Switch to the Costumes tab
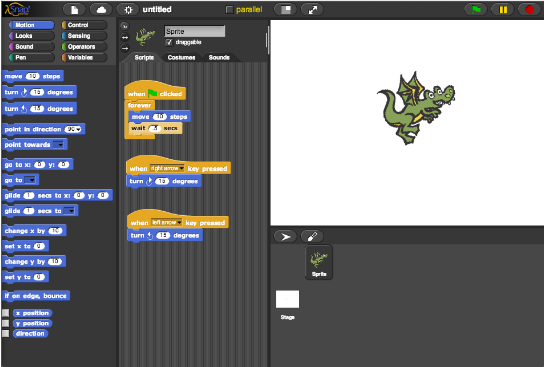The width and height of the screenshot is (544, 367). (x=181, y=57)
